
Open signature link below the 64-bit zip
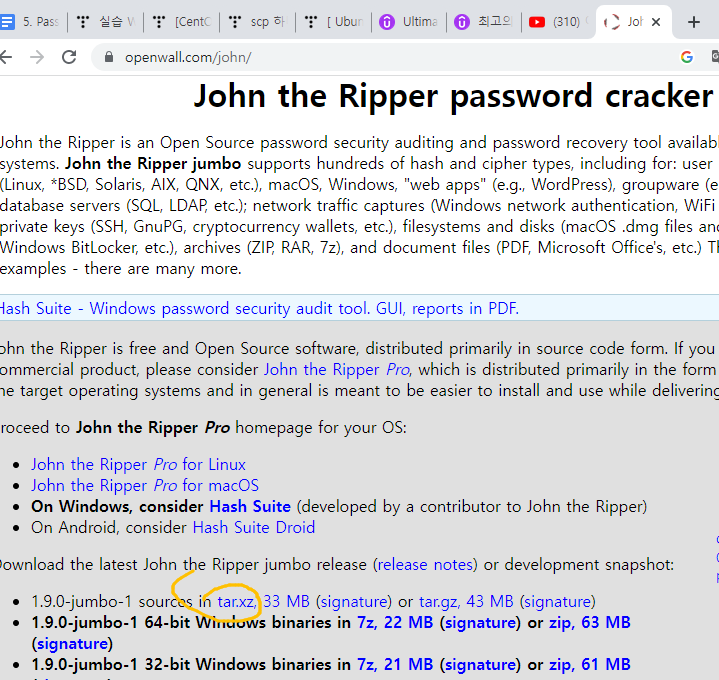[x=72, y=644]
